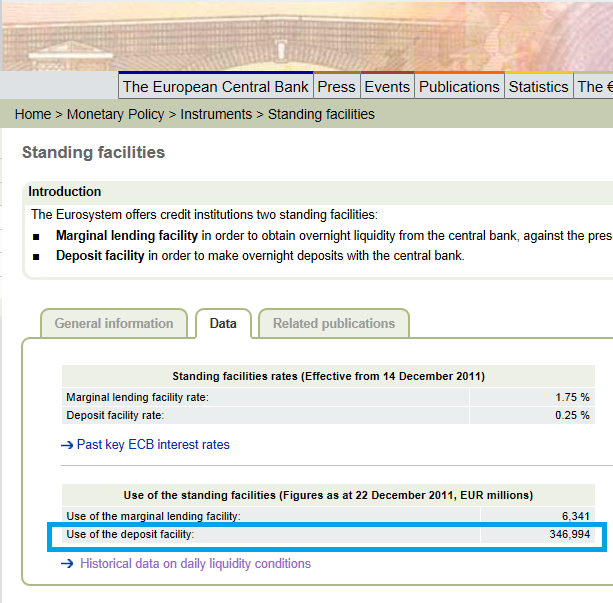This screenshot has height=603, width=613.
Task: Open the Press menu item
Action: pos(336,86)
